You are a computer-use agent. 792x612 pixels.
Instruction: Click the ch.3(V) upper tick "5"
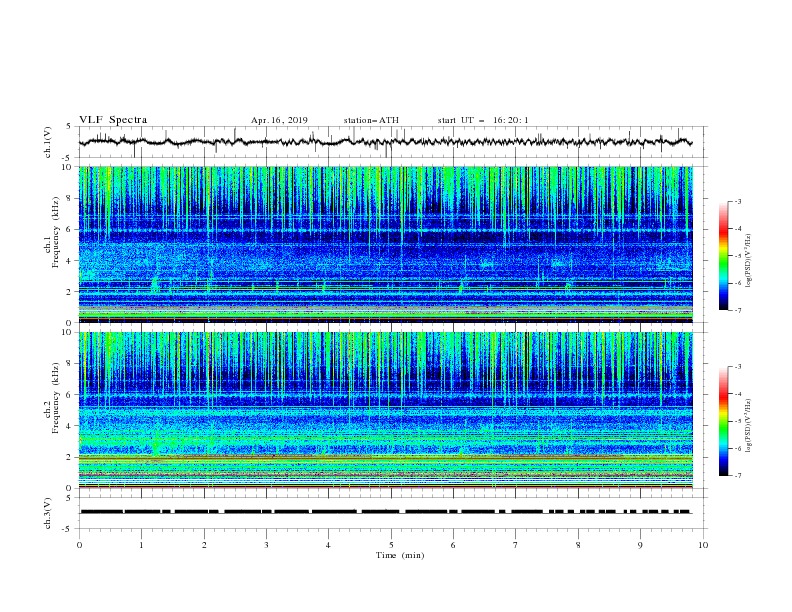tap(69, 498)
